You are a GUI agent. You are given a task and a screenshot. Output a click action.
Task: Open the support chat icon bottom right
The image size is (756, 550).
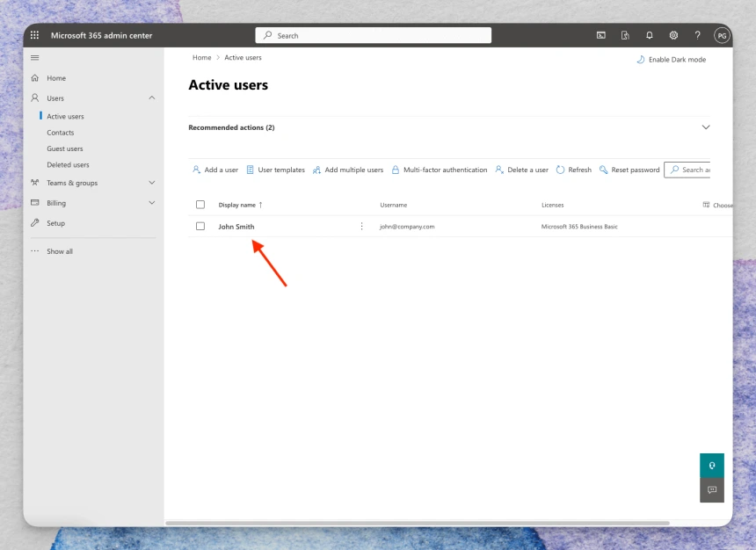711,490
